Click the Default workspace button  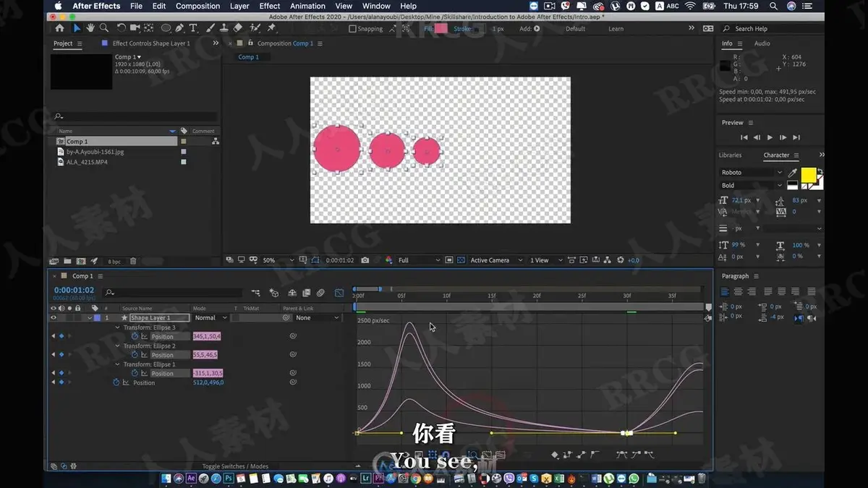pos(576,29)
